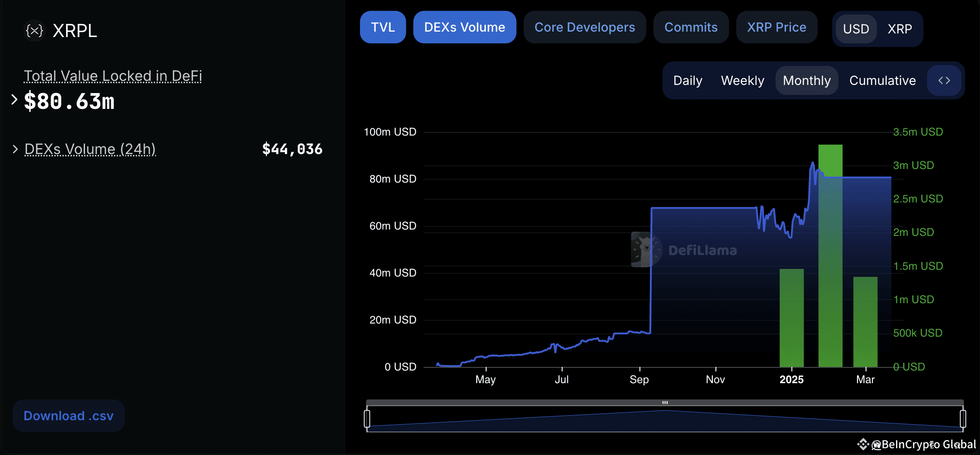Switch to the TVL tab
980x455 pixels.
(383, 27)
